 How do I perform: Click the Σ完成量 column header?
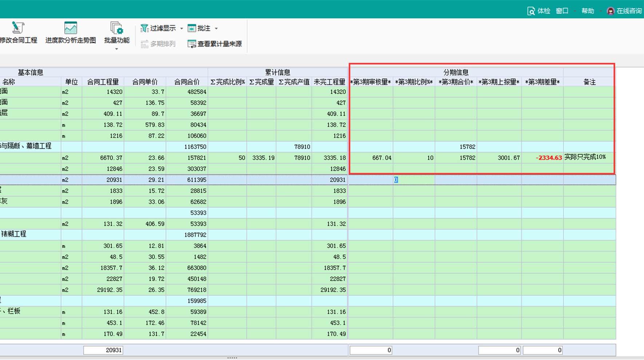(261, 82)
